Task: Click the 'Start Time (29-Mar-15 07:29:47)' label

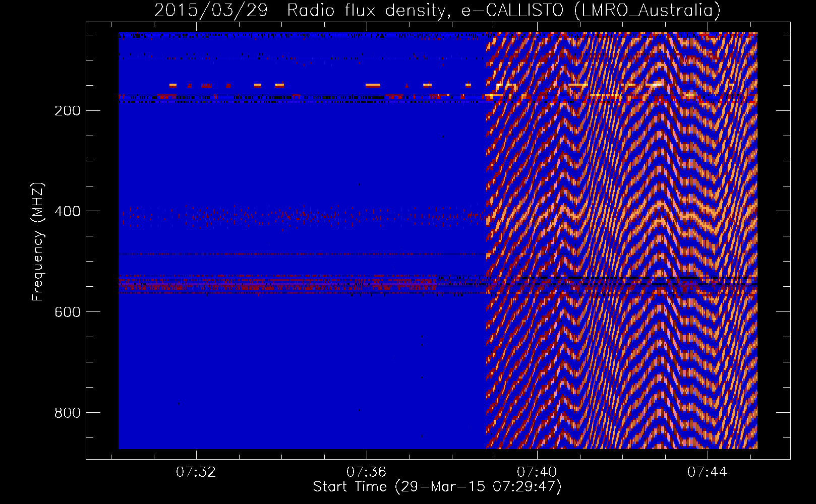Action: pos(437,487)
